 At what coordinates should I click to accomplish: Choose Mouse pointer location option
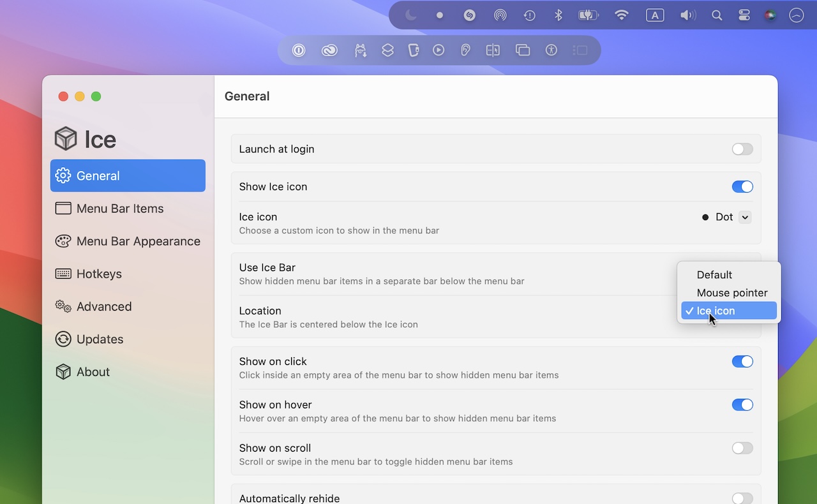tap(729, 293)
